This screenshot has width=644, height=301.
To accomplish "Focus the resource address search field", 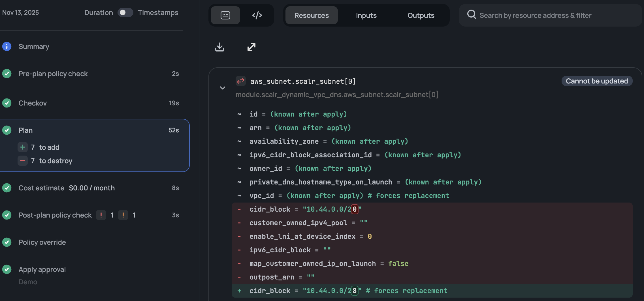I will [x=552, y=15].
